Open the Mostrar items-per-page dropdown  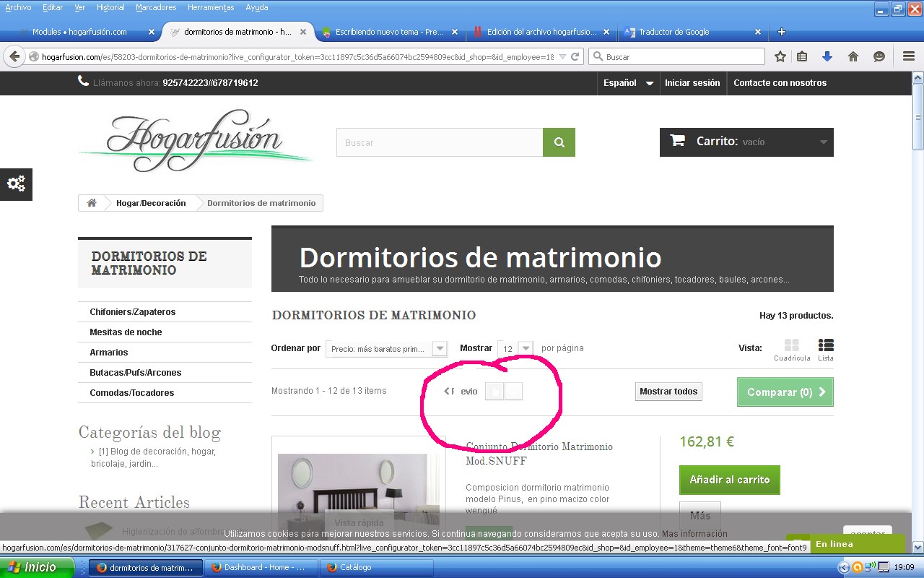pos(516,349)
